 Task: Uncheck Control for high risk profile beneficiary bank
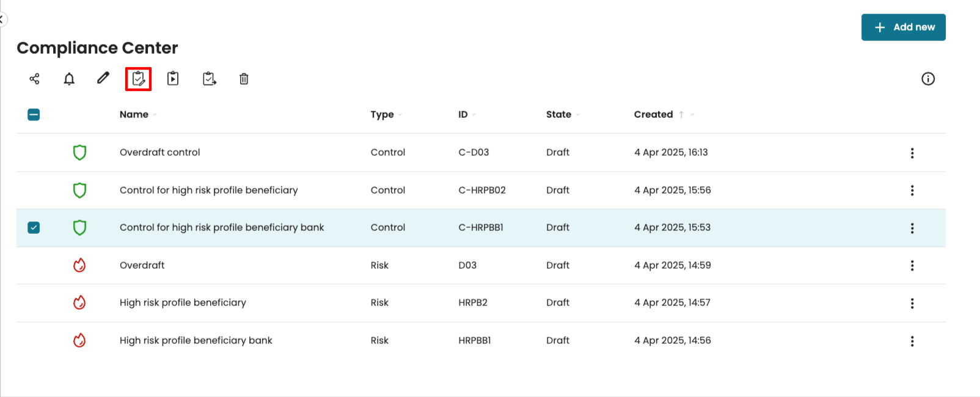(x=34, y=228)
